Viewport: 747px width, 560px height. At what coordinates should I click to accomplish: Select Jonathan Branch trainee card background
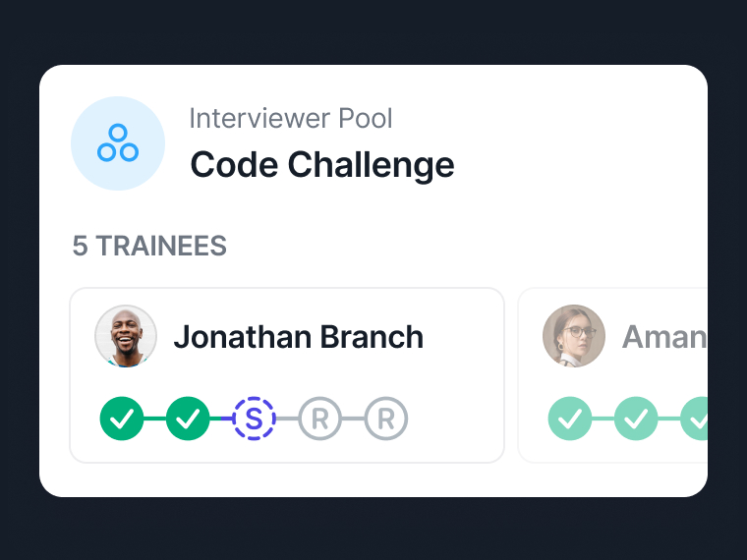click(287, 375)
